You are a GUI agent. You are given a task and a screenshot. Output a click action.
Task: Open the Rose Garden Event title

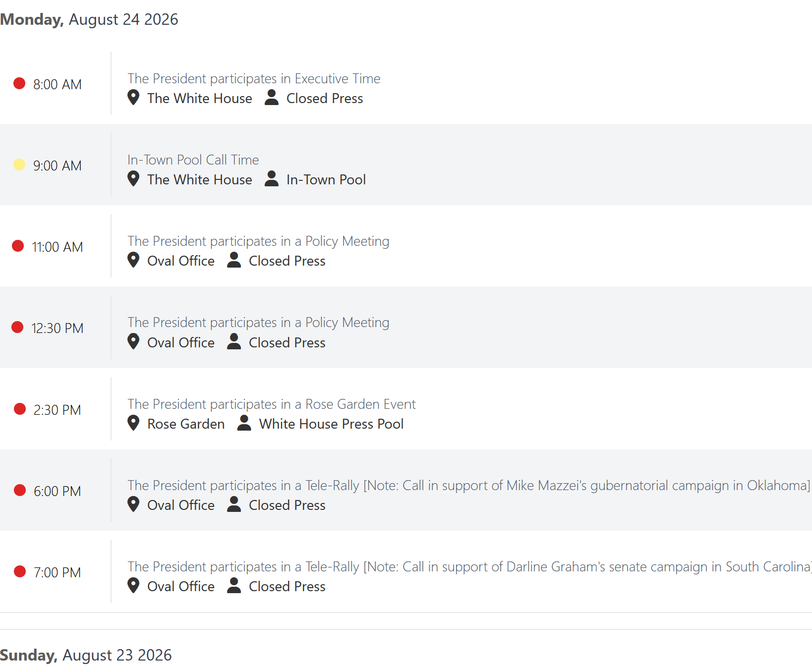(272, 404)
